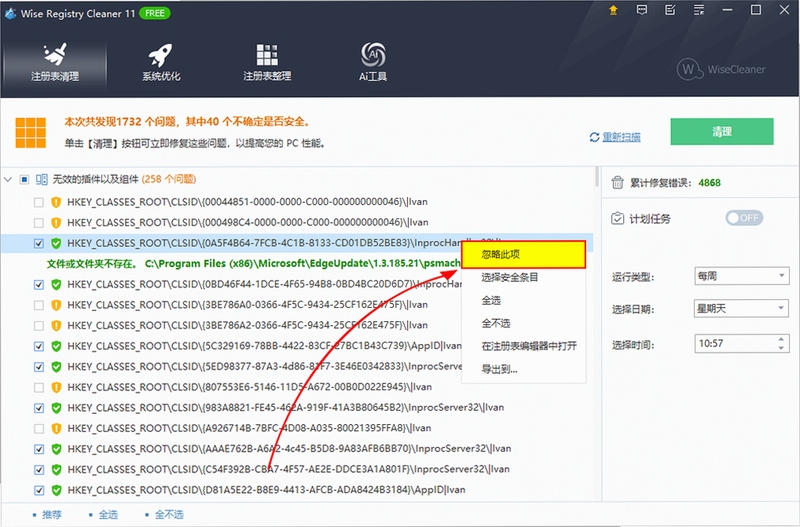The image size is (800, 527).
Task: Click the green 清理 button
Action: 722,132
